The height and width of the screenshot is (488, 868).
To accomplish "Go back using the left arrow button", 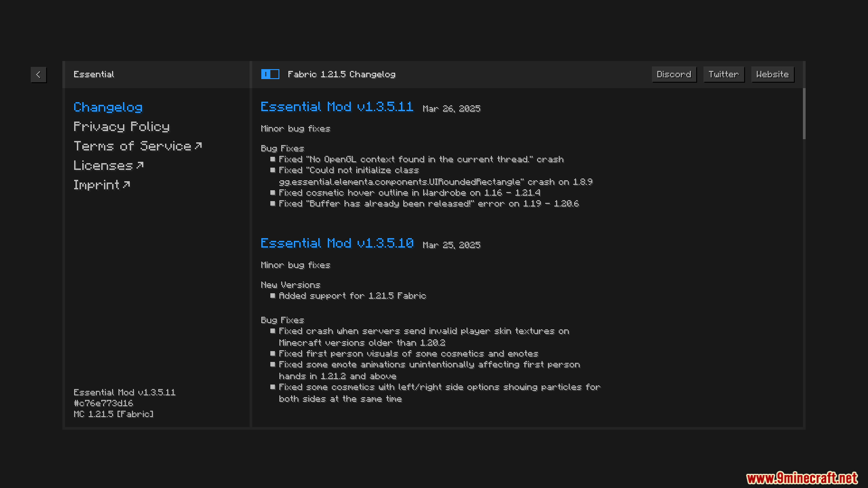I will [x=38, y=75].
